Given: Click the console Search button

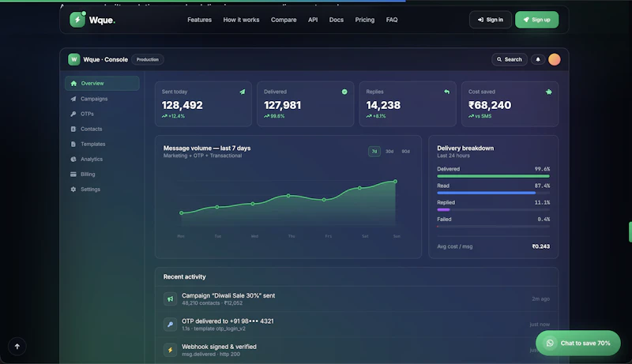Looking at the screenshot, I should 510,59.
